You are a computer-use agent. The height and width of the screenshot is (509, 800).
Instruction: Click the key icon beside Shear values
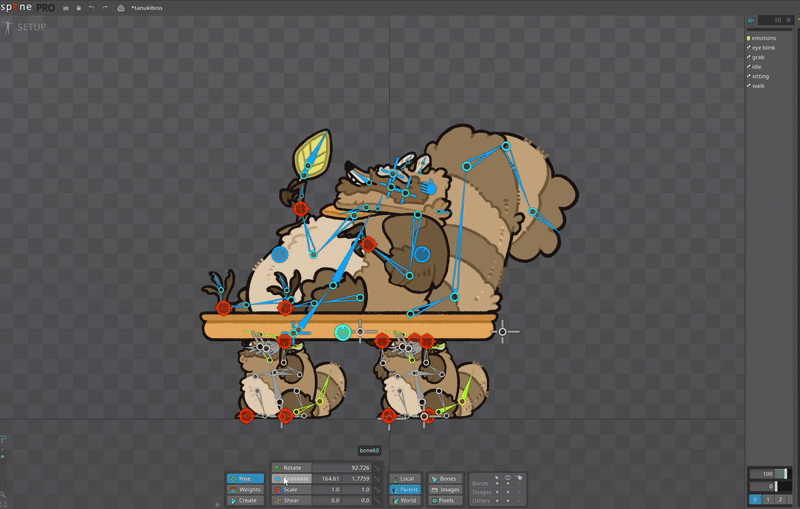(x=377, y=500)
